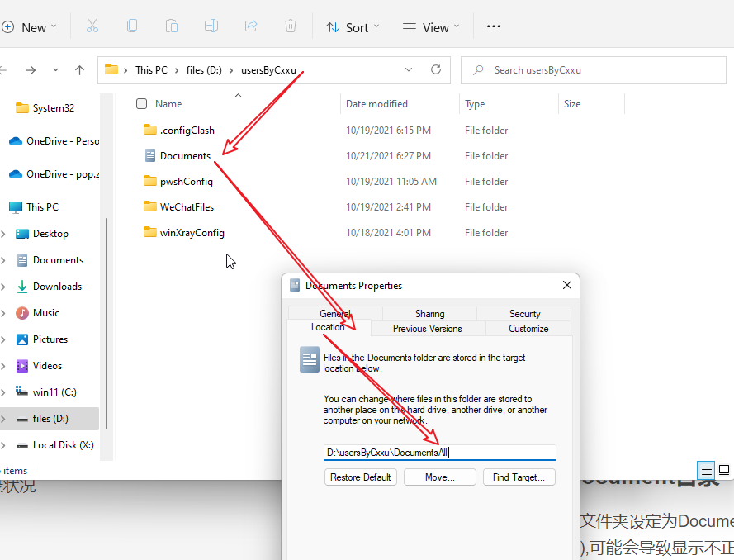Screen dimensions: 734x560
Task: Sort by the Name column header
Action: coord(168,104)
